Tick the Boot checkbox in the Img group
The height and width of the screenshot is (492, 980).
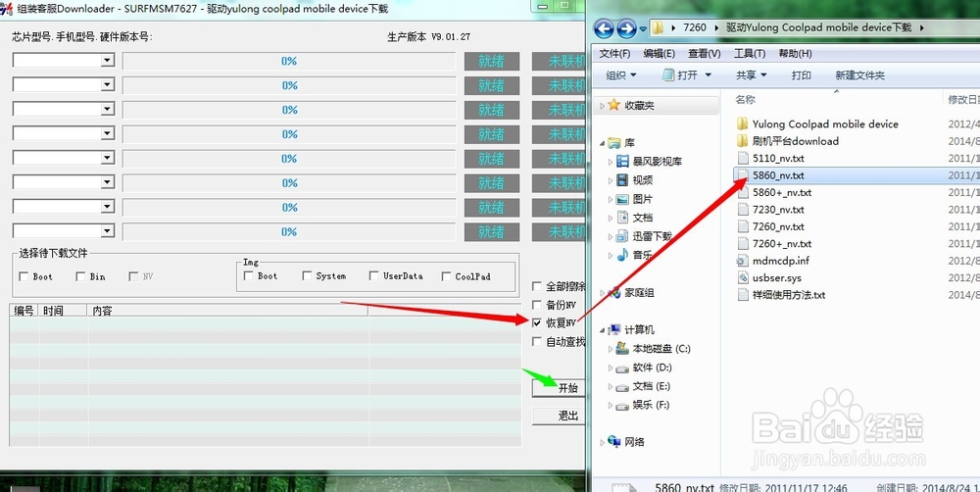pyautogui.click(x=248, y=275)
